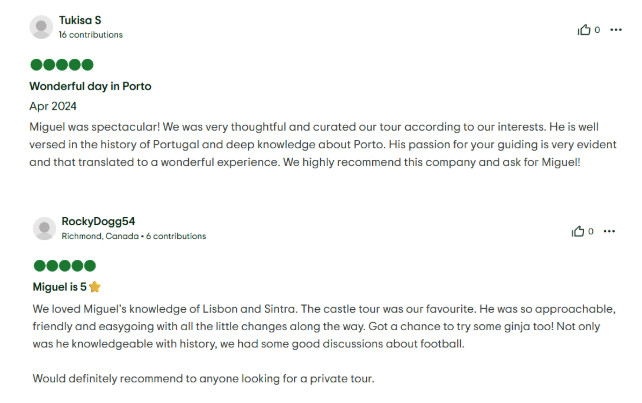Click 'Richmond, Canada • 6 contributions' text
This screenshot has width=642, height=403.
pos(134,236)
